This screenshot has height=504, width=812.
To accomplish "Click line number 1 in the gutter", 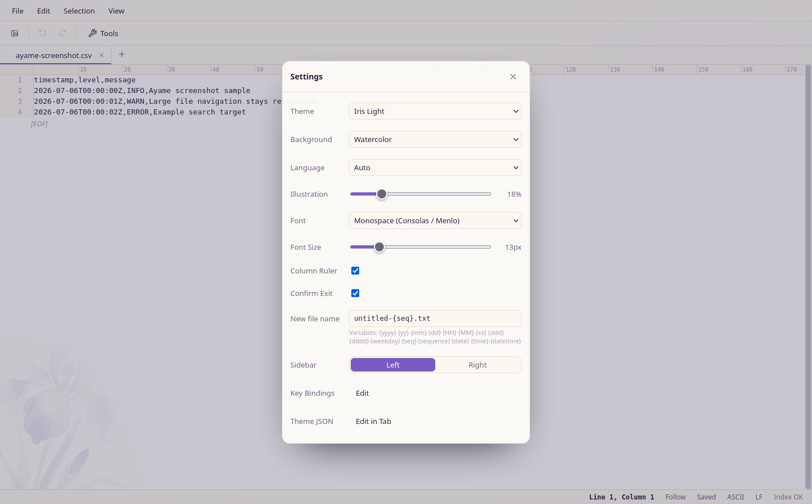I will pyautogui.click(x=20, y=80).
